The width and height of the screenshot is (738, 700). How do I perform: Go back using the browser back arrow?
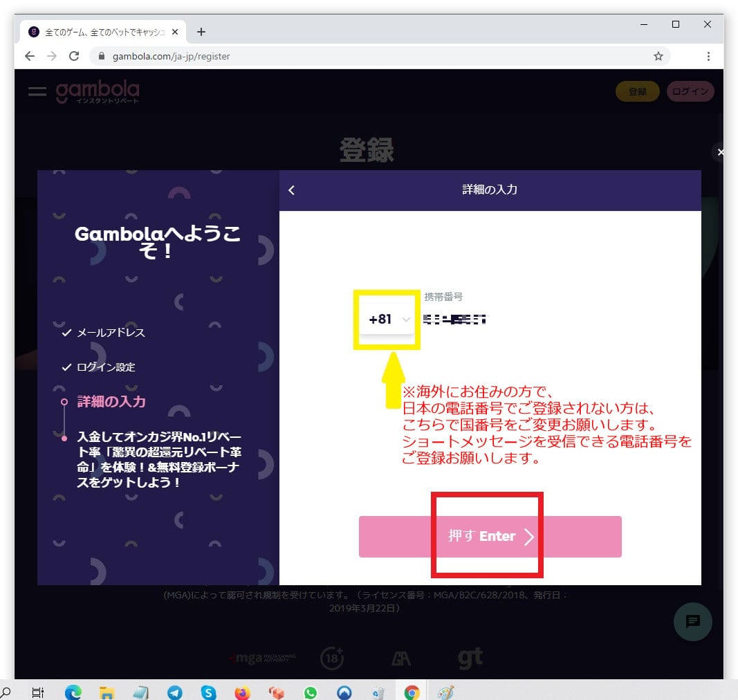(30, 56)
